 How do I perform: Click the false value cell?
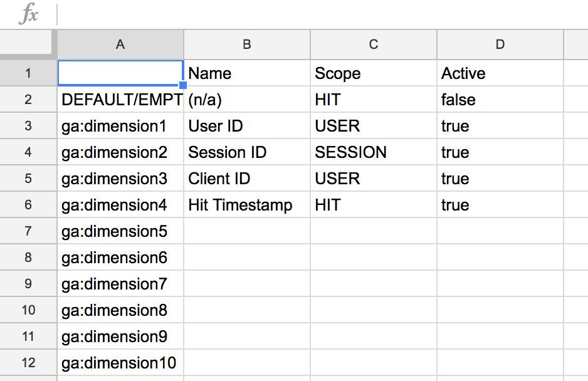(x=500, y=100)
